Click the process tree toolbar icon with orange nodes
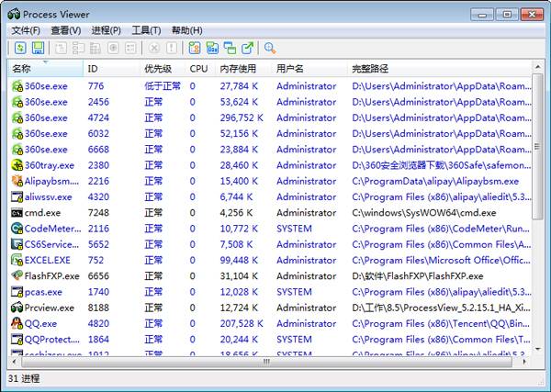Screen dimensions: 551x392 coord(195,48)
